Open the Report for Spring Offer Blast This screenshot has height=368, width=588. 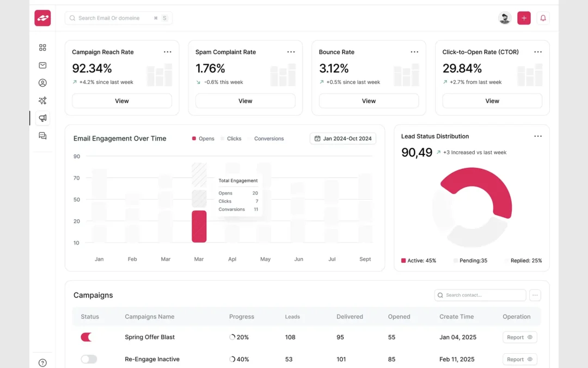[x=519, y=337]
